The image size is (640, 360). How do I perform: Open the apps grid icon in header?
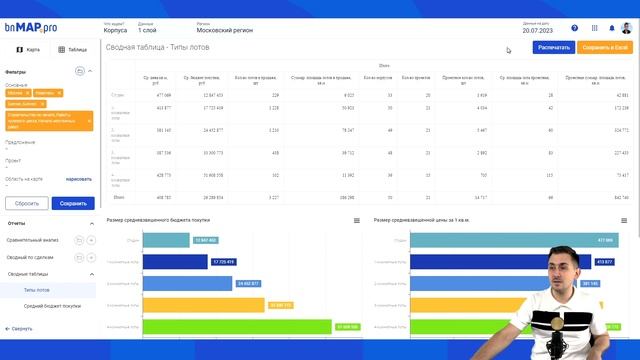pyautogui.click(x=594, y=28)
